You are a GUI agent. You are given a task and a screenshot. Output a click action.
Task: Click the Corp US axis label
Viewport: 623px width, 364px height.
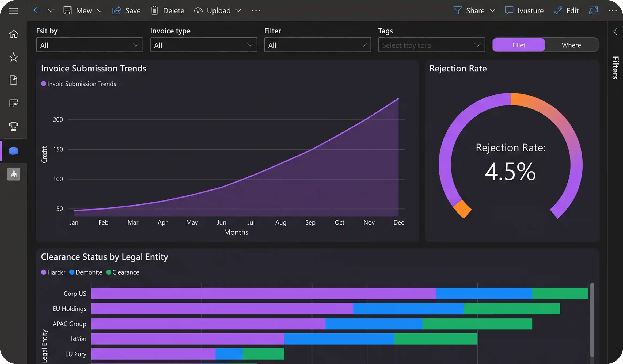click(75, 294)
